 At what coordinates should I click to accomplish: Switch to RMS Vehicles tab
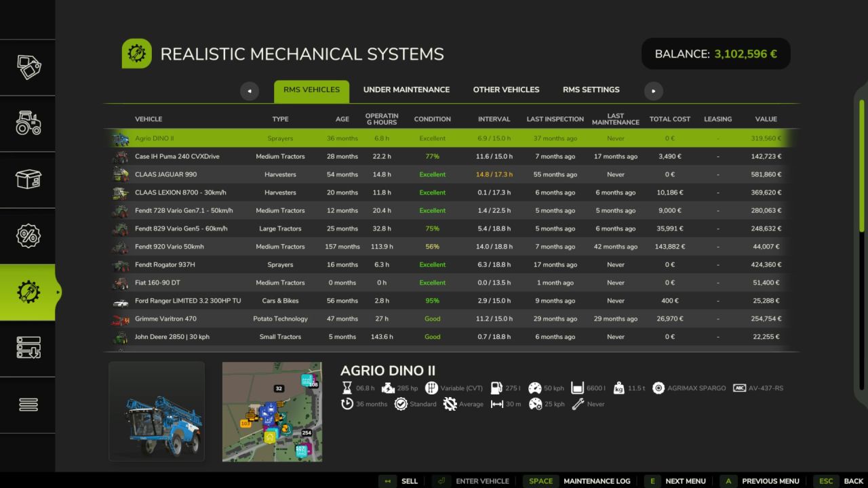point(311,91)
